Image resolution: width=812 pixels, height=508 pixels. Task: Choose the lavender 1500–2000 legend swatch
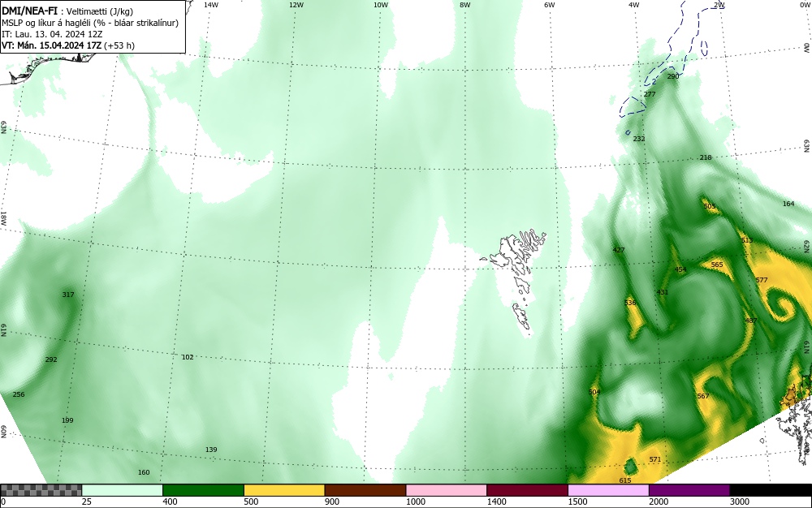tap(608, 490)
